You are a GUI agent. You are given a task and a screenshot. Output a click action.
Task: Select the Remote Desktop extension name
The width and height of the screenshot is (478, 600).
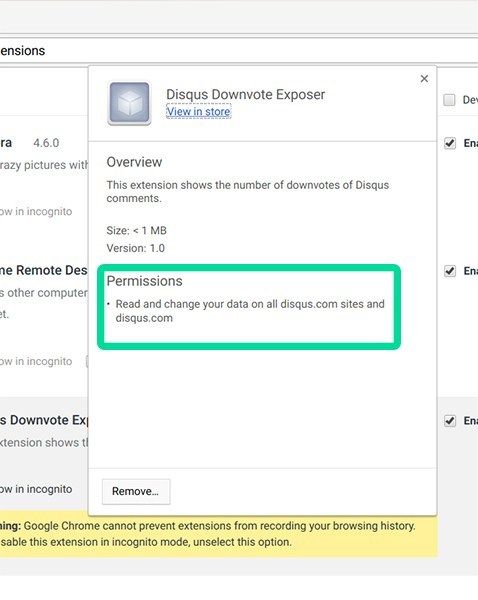(x=44, y=270)
